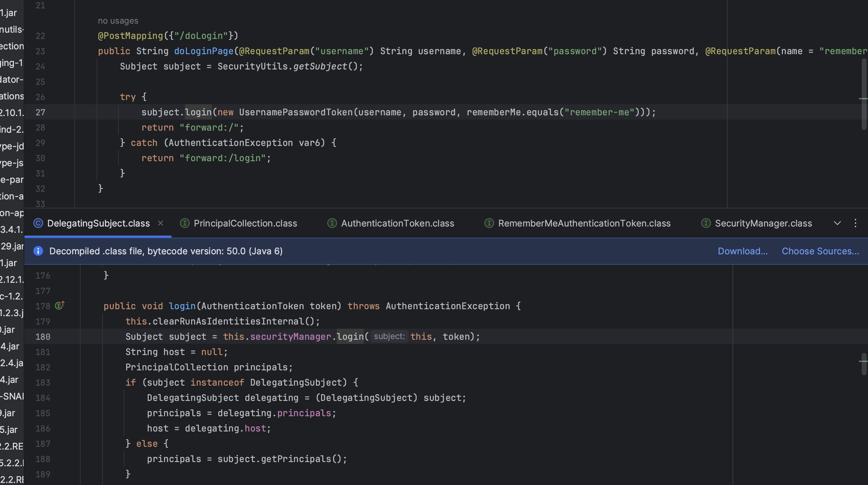Close the DelegatingSubject.class tab
Screen dimensions: 868x485
coord(161,223)
